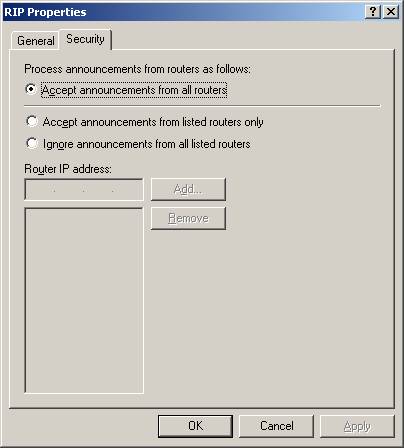The height and width of the screenshot is (448, 404).
Task: Select the Security tab
Action: click(x=85, y=39)
